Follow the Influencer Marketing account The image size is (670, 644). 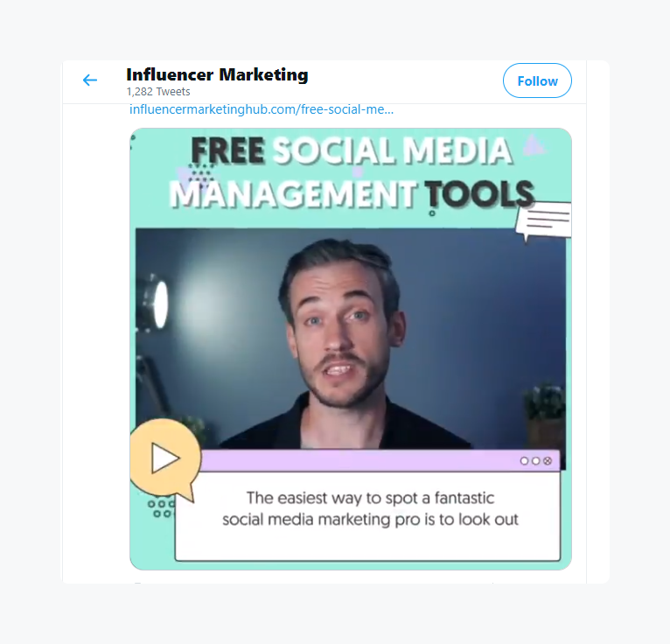[537, 80]
